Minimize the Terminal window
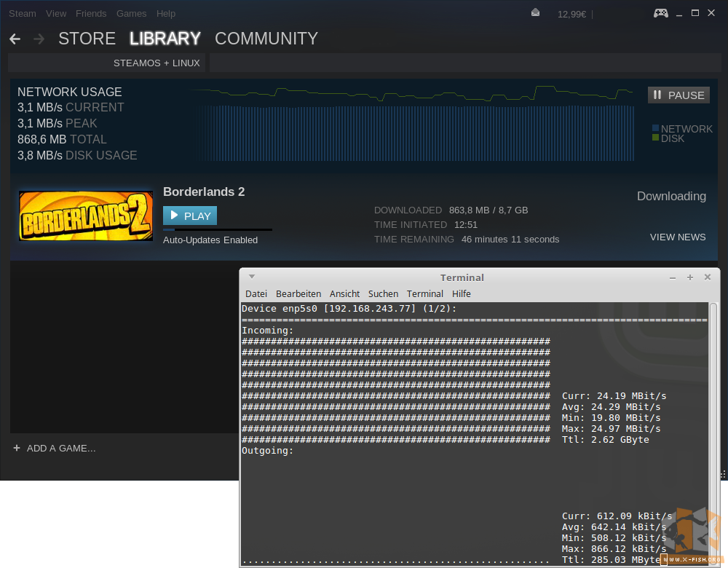Viewport: 728px width, 568px height. 672,277
